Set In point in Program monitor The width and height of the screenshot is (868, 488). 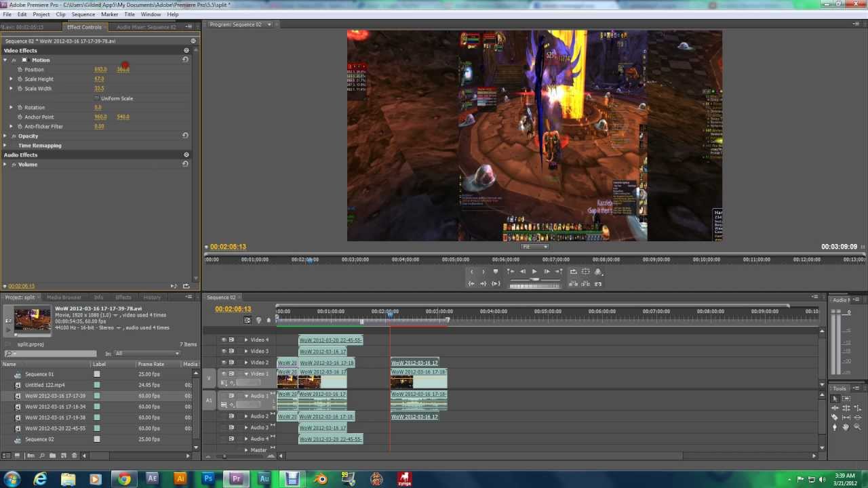click(472, 271)
